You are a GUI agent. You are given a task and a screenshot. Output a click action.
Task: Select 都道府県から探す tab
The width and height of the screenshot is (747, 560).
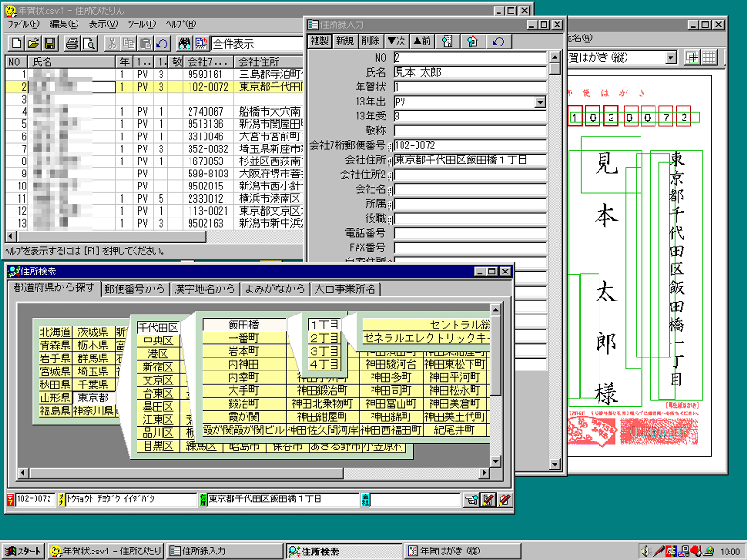point(54,288)
